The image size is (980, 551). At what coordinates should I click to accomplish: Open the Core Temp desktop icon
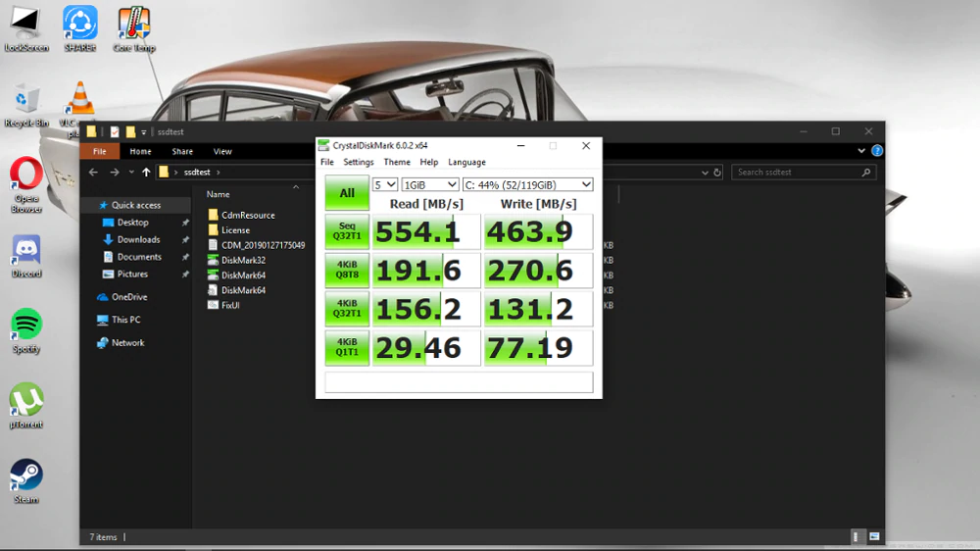pos(133,24)
